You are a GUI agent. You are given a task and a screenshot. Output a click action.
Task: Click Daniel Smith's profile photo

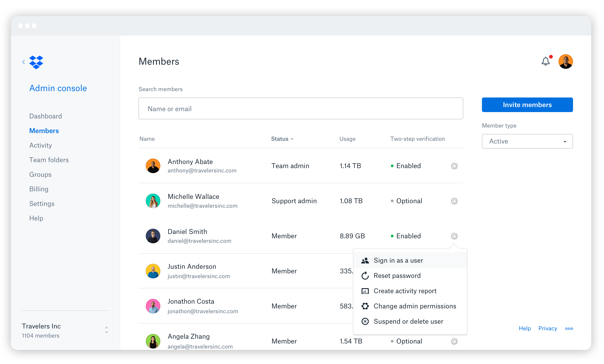153,236
